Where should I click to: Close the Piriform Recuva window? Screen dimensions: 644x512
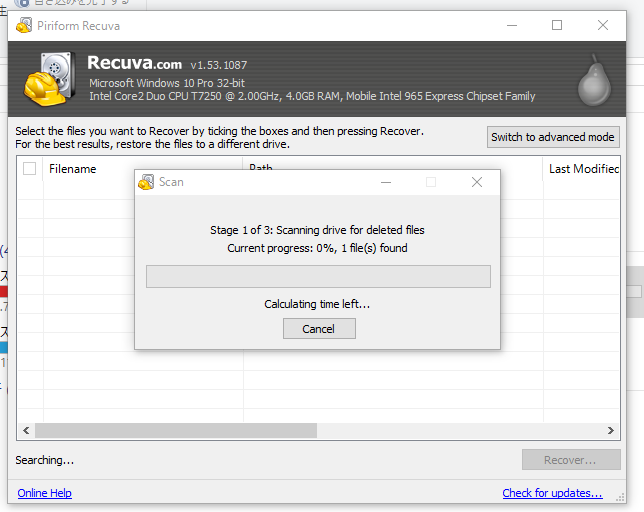tap(603, 25)
